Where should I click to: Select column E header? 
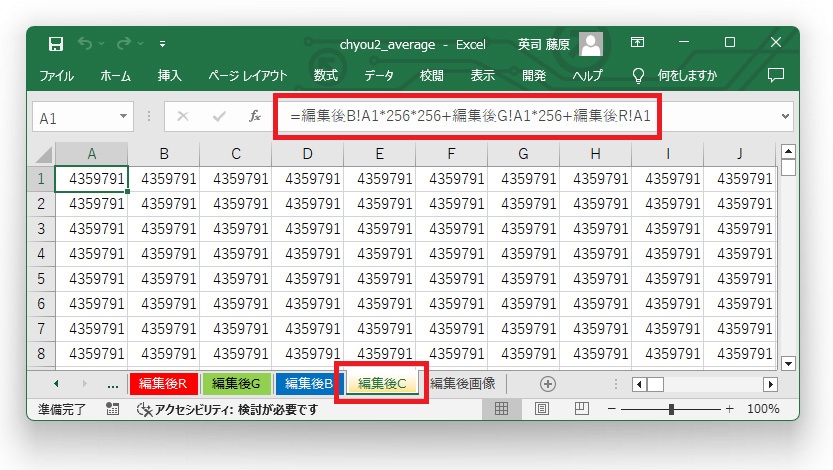point(379,154)
